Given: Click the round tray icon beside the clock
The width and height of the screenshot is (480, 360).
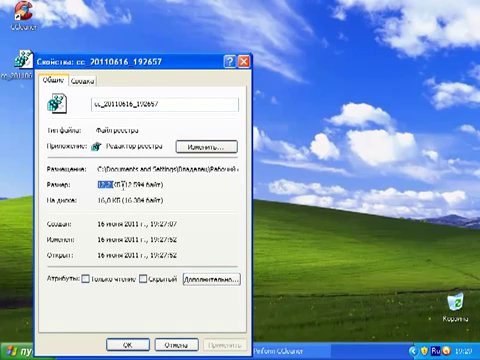Looking at the screenshot, I should coord(446,351).
